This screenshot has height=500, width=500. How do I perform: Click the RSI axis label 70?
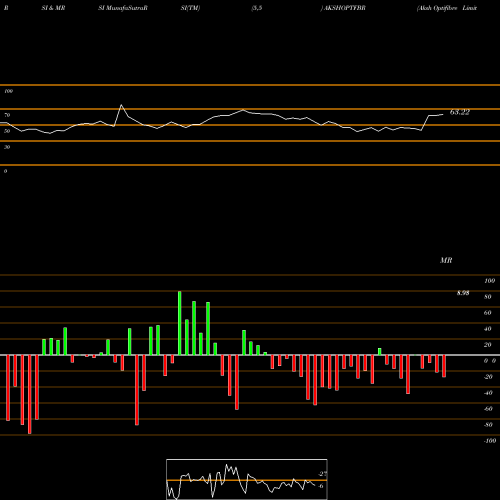[x=7, y=115]
